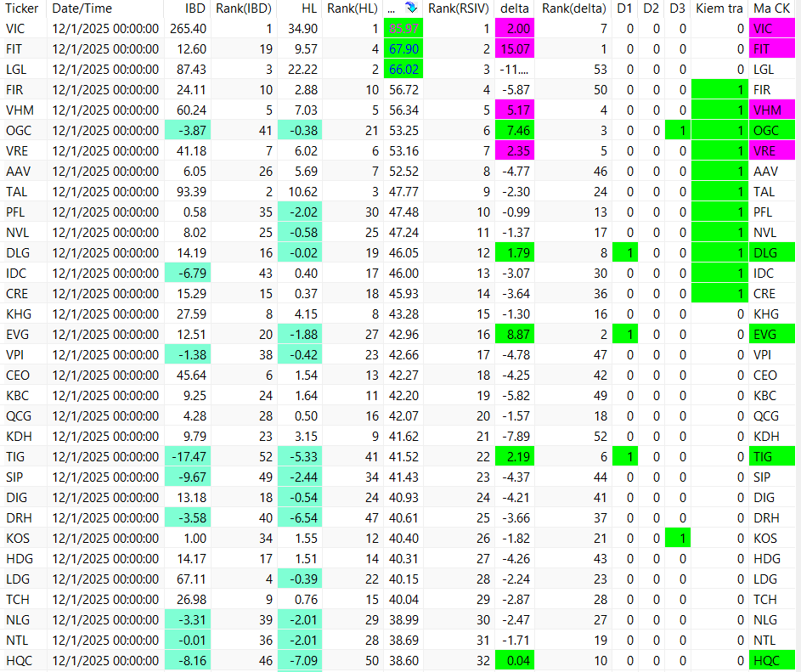Click the Date/Time column header
The width and height of the screenshot is (801, 672).
click(x=82, y=8)
